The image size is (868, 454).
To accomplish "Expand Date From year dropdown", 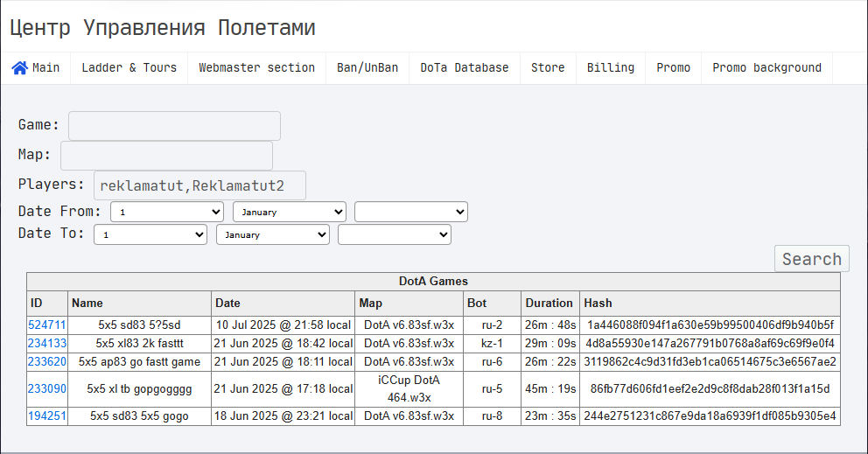I will coord(411,212).
